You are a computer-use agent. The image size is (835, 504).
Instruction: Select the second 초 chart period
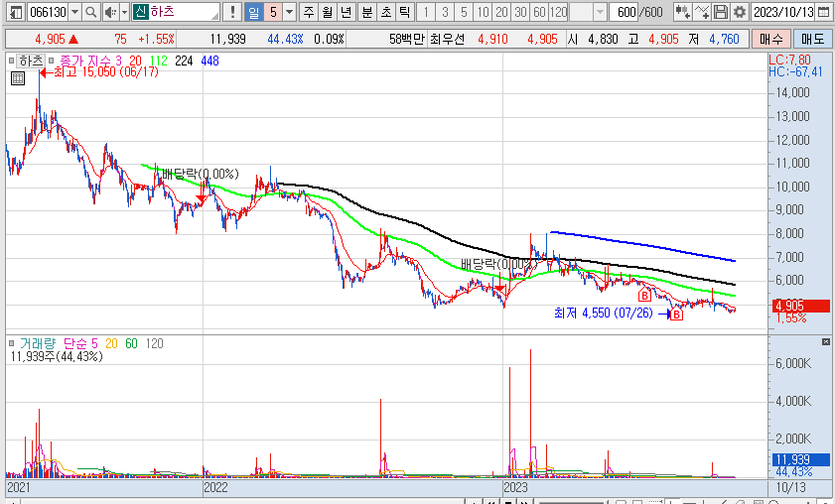[386, 12]
